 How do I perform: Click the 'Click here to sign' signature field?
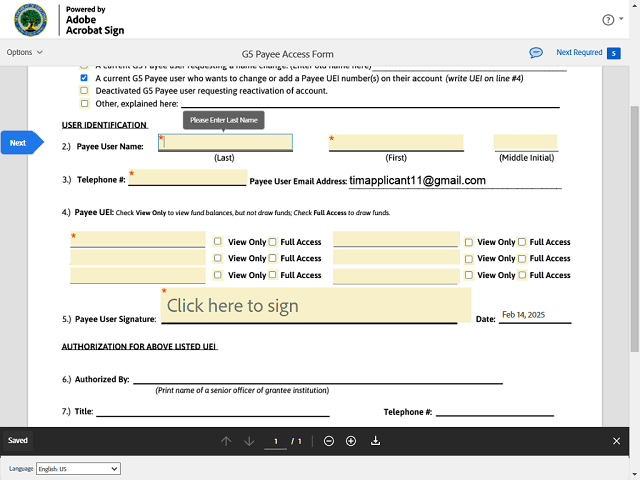(316, 305)
